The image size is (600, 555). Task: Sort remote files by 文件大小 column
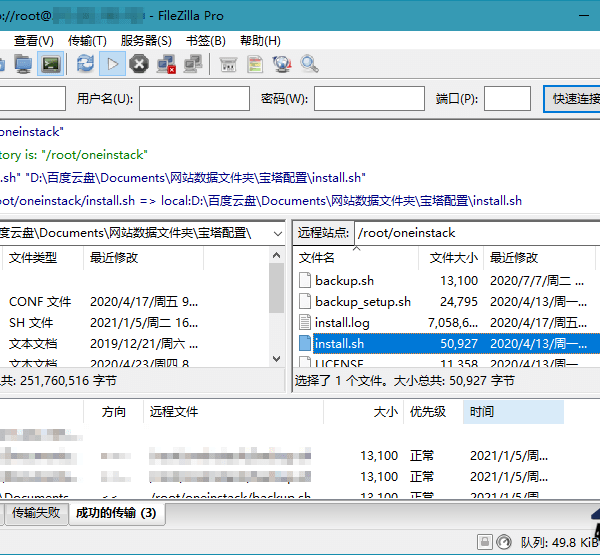pyautogui.click(x=454, y=258)
